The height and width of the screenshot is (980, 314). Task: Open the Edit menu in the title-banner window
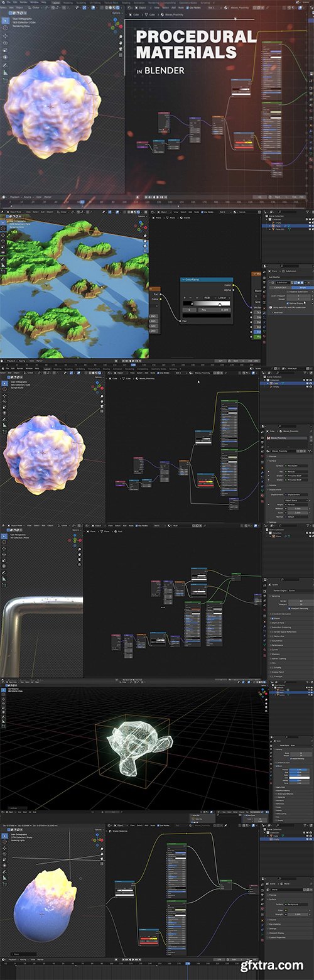click(16, 3)
